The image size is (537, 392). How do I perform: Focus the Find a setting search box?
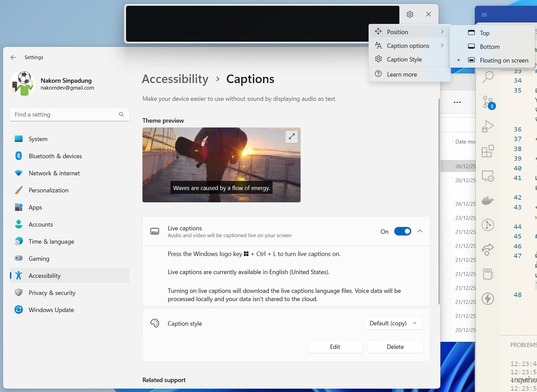tap(70, 114)
